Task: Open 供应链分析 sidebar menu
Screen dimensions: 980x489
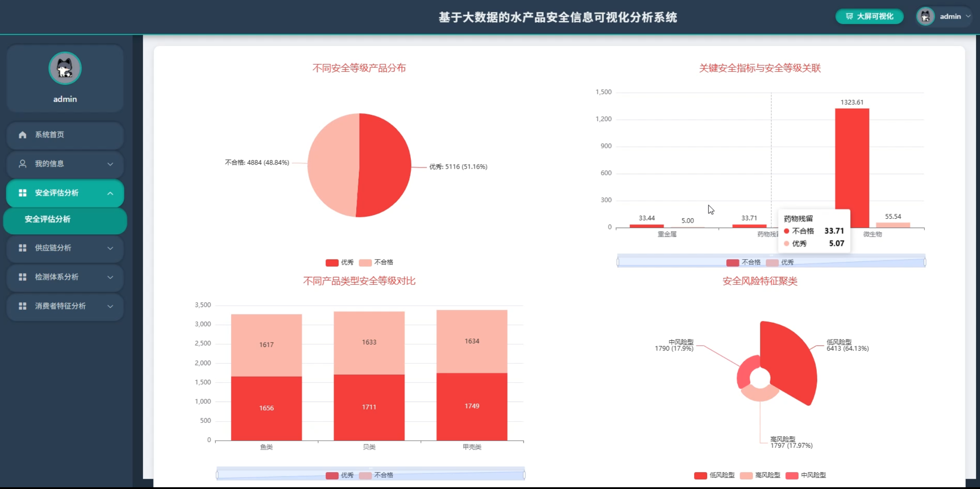Action: [x=65, y=248]
